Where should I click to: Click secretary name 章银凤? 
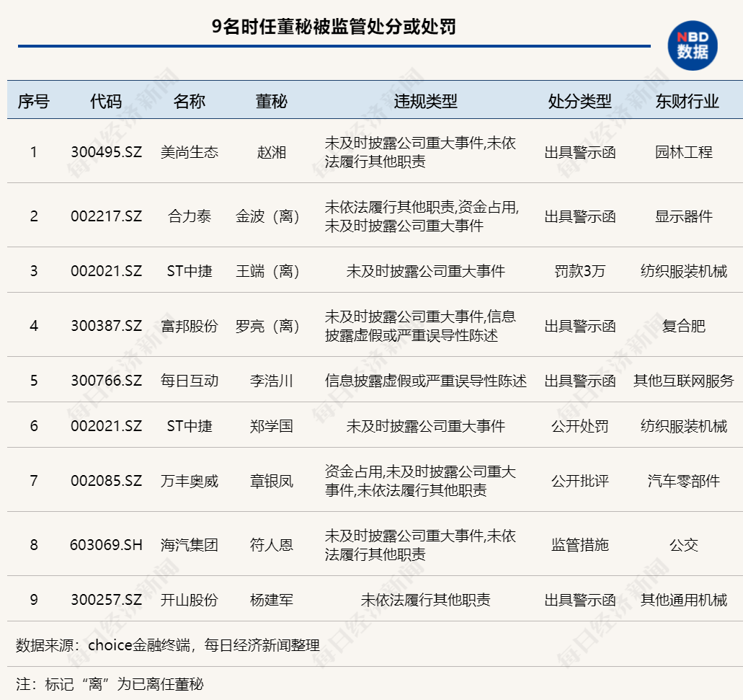272,481
